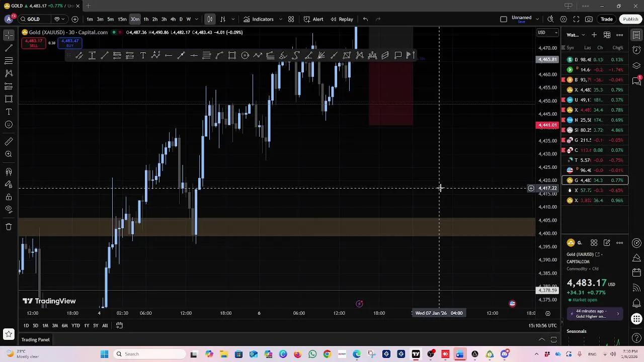644x362 pixels.
Task: Open the Unnamed layout dropdown arrow
Action: coord(538,19)
